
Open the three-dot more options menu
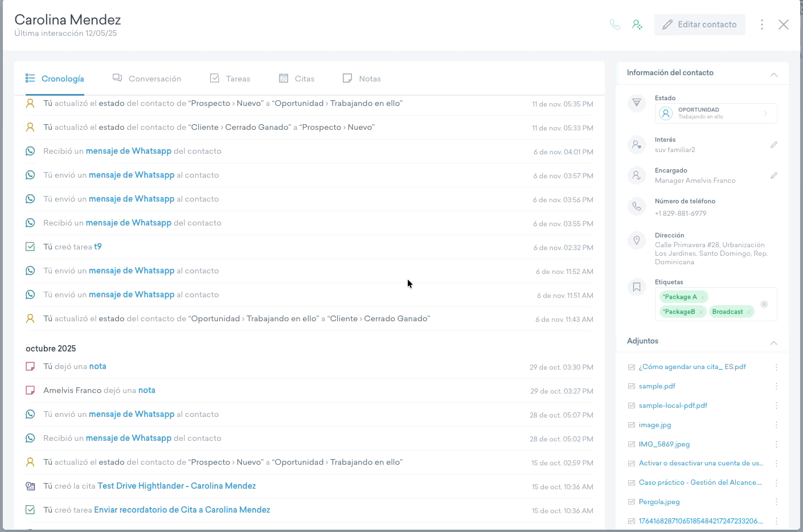coord(761,24)
